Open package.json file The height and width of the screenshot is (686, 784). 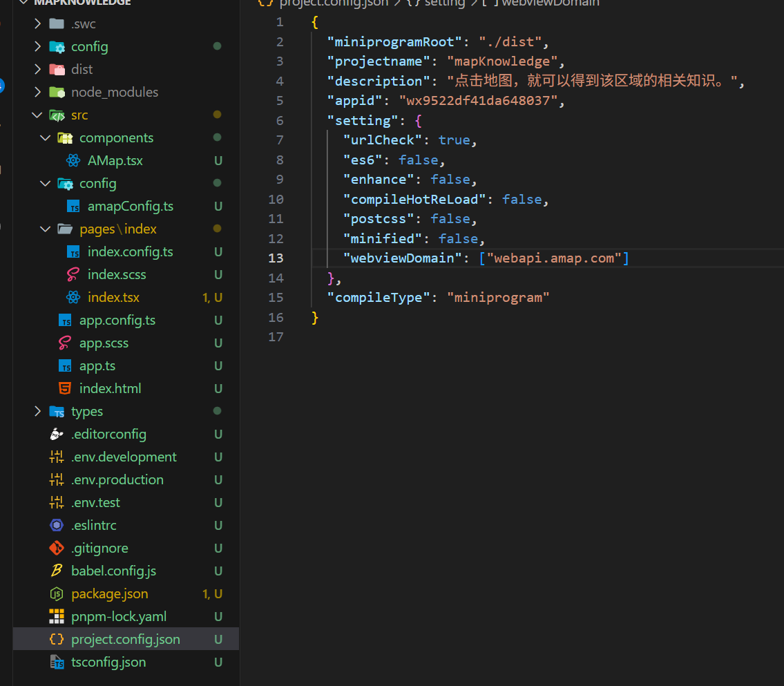click(110, 593)
